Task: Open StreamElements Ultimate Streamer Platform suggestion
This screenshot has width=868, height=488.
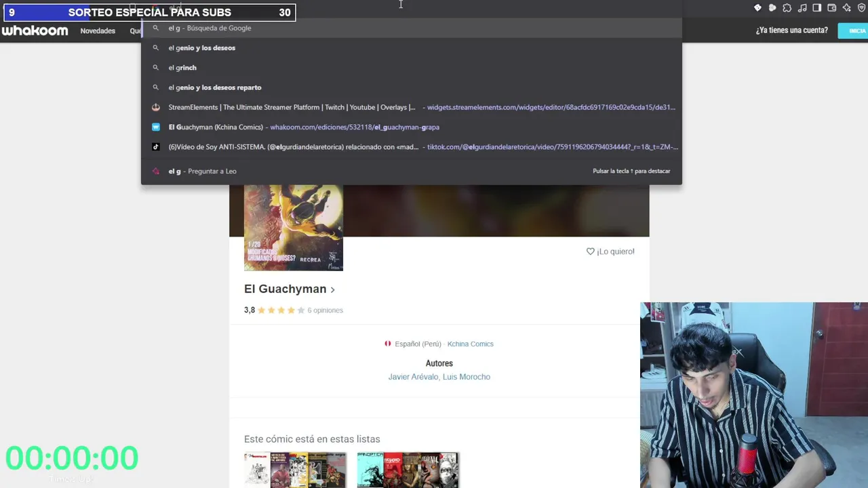Action: click(x=411, y=107)
